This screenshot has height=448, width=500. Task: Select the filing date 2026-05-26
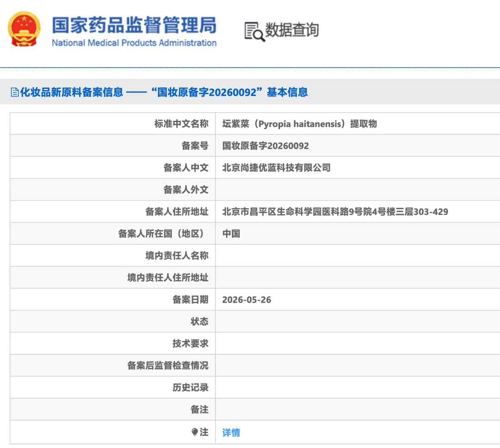pyautogui.click(x=246, y=300)
